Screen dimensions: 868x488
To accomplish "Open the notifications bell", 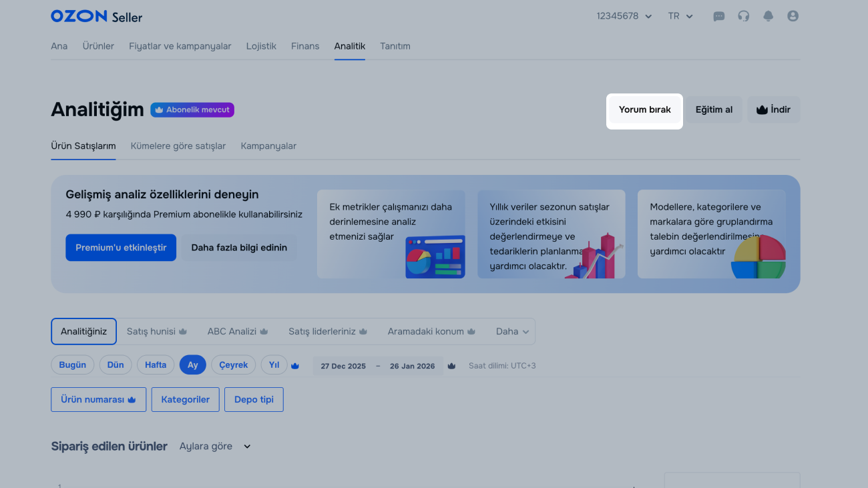I will click(x=768, y=16).
